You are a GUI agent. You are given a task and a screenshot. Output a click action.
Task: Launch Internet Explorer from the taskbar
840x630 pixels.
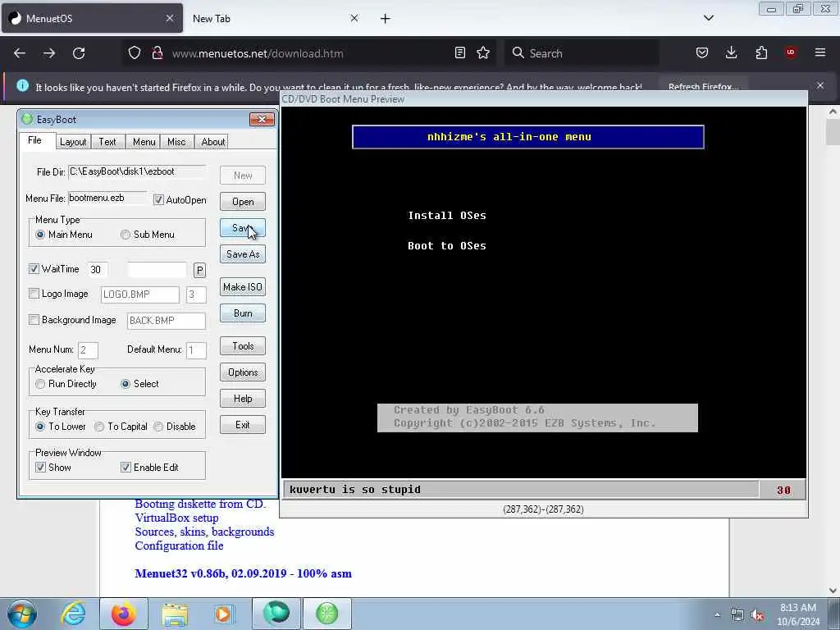pos(73,614)
